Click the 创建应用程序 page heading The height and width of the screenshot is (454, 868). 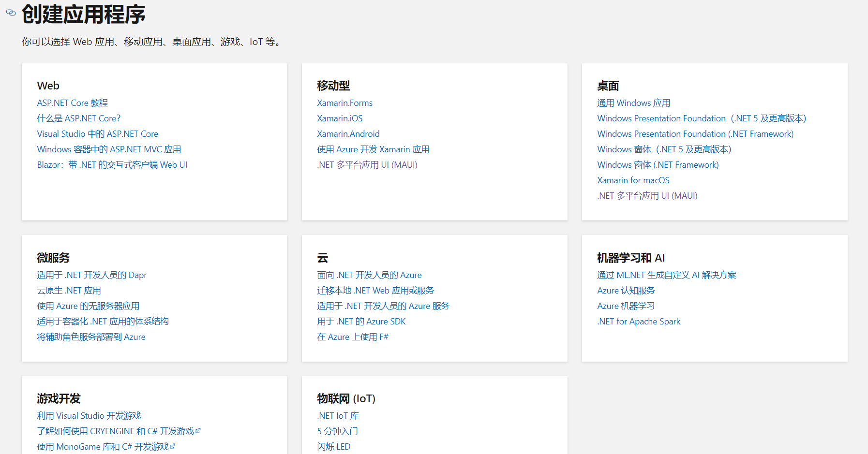[84, 14]
